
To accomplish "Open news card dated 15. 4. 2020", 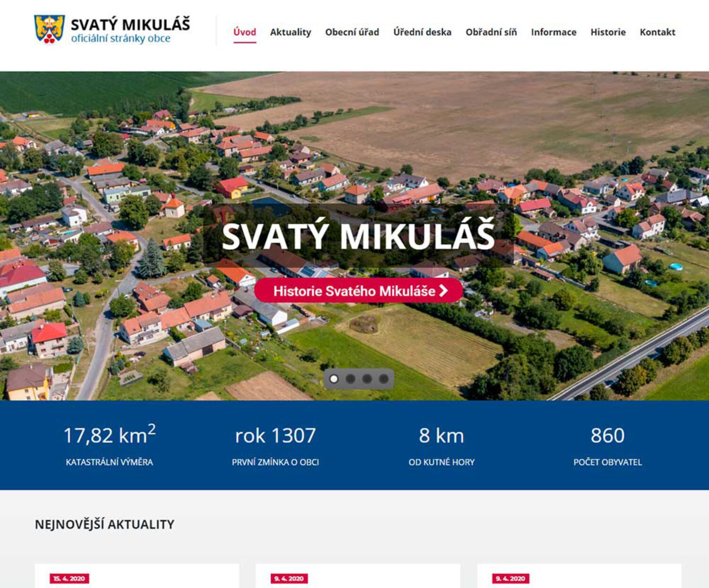I will tap(137, 576).
